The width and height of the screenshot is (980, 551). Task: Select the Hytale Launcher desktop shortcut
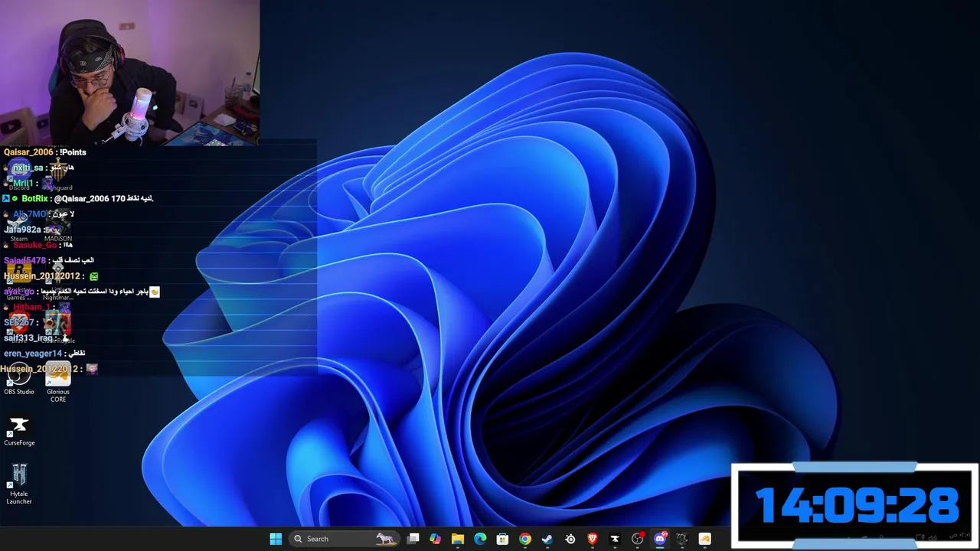(x=19, y=484)
